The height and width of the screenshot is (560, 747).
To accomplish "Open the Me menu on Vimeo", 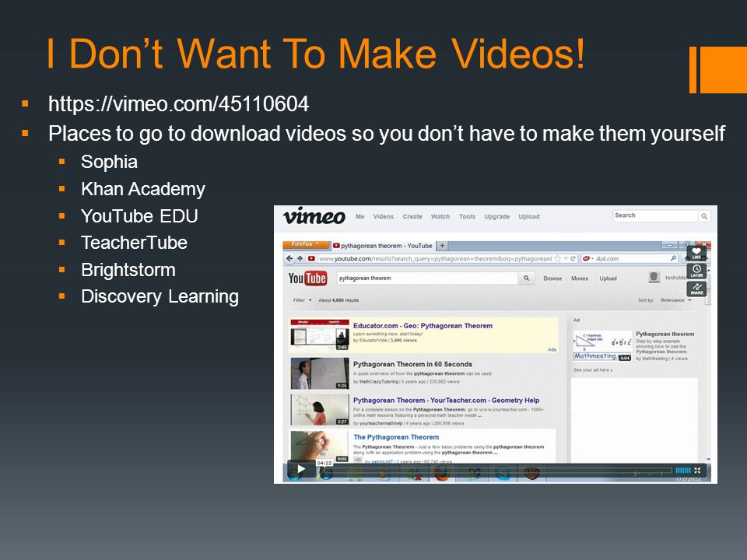I will click(x=359, y=216).
